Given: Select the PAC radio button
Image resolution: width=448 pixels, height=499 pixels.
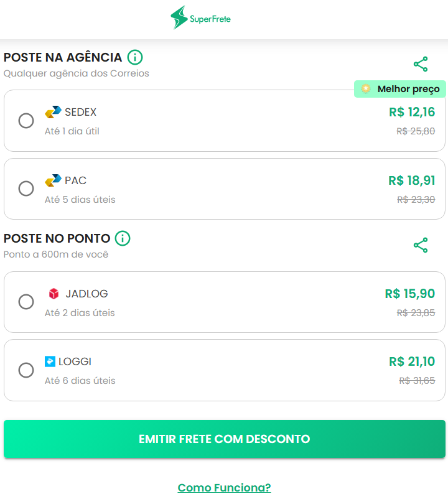Looking at the screenshot, I should [x=26, y=189].
